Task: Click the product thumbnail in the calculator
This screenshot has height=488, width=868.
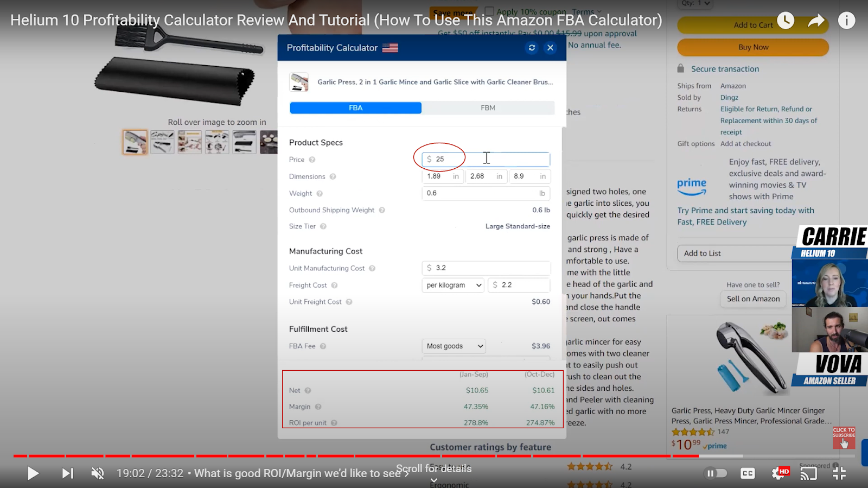Action: pyautogui.click(x=299, y=82)
